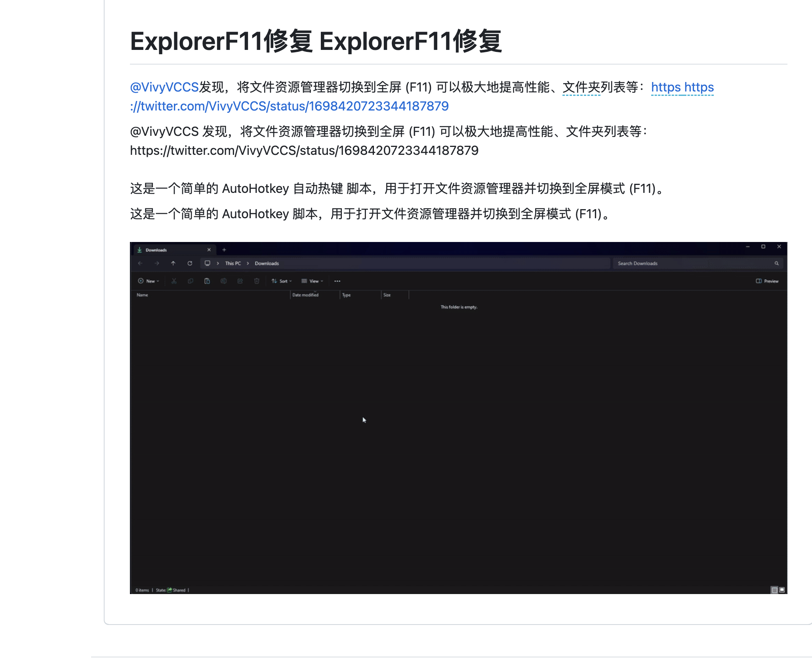This screenshot has height=659, width=812.
Task: Expand the chevron after "This PC" breadcrumb
Action: (248, 263)
